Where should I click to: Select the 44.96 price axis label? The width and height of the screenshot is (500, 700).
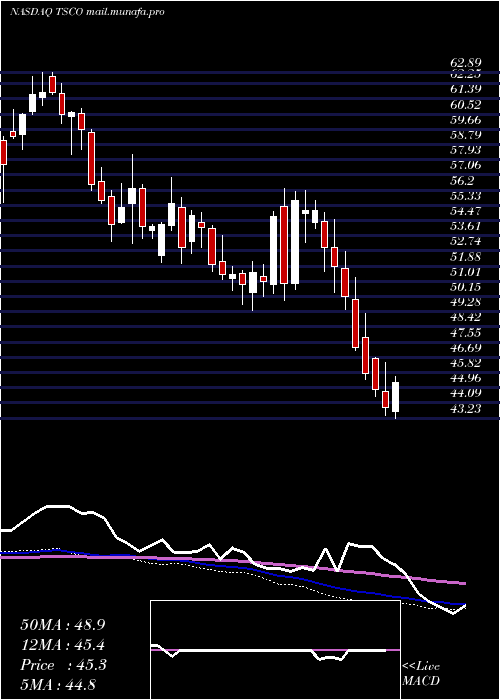pyautogui.click(x=466, y=378)
